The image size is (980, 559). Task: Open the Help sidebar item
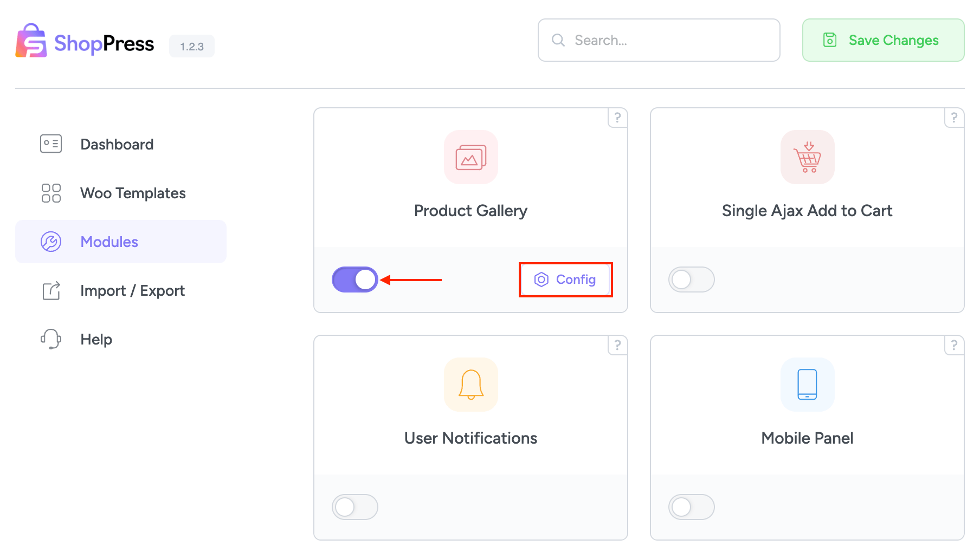(x=96, y=339)
